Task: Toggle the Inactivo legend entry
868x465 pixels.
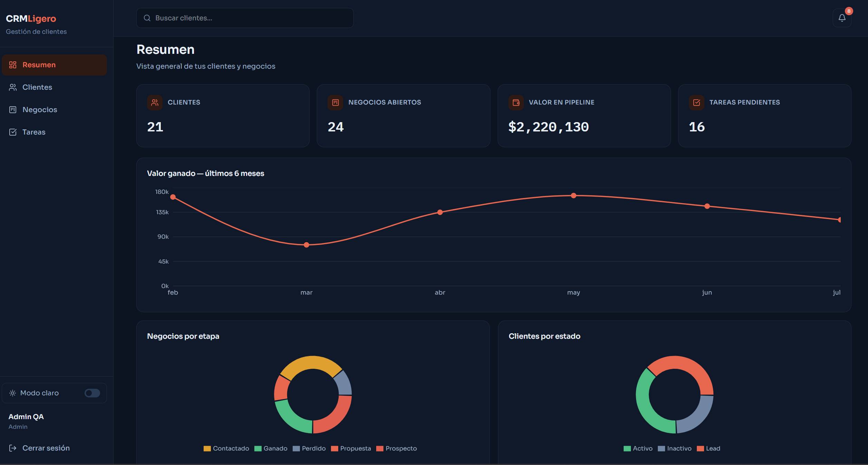Action: click(x=675, y=448)
